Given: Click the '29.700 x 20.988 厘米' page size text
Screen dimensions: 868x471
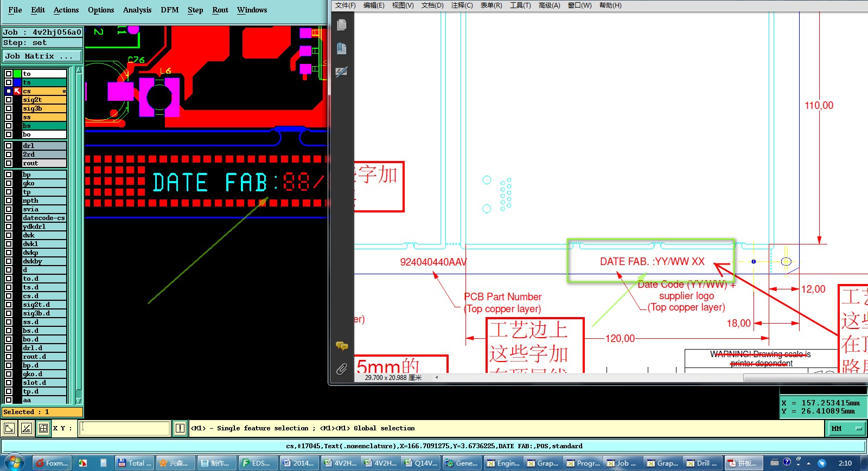Looking at the screenshot, I should point(393,378).
